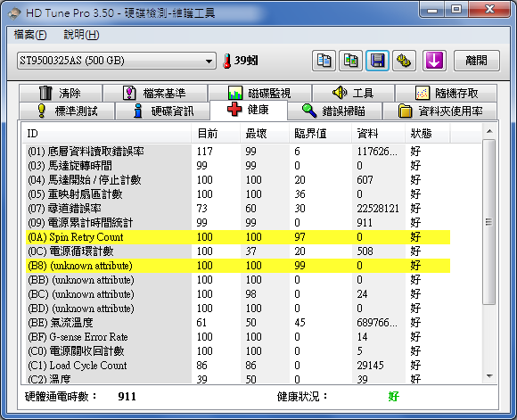Select row (BF) G-sense Error Rate
Screen dimensions: 517x420
pos(238,337)
